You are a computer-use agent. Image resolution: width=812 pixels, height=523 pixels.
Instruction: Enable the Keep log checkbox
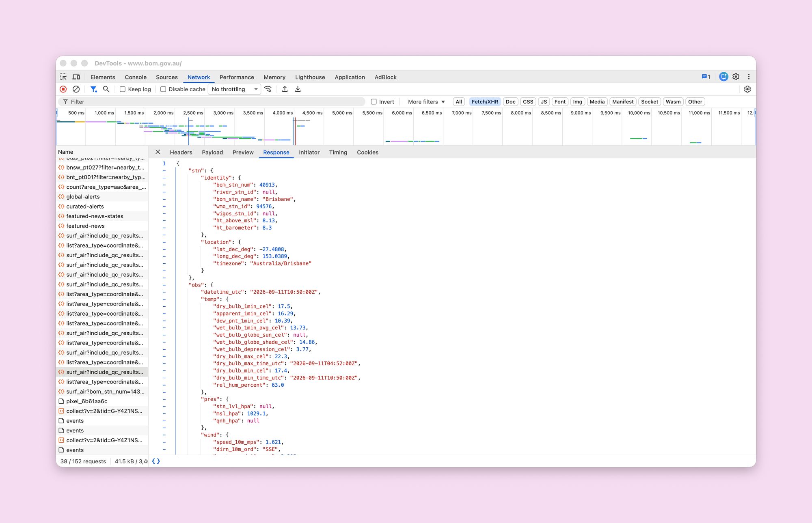pos(122,89)
